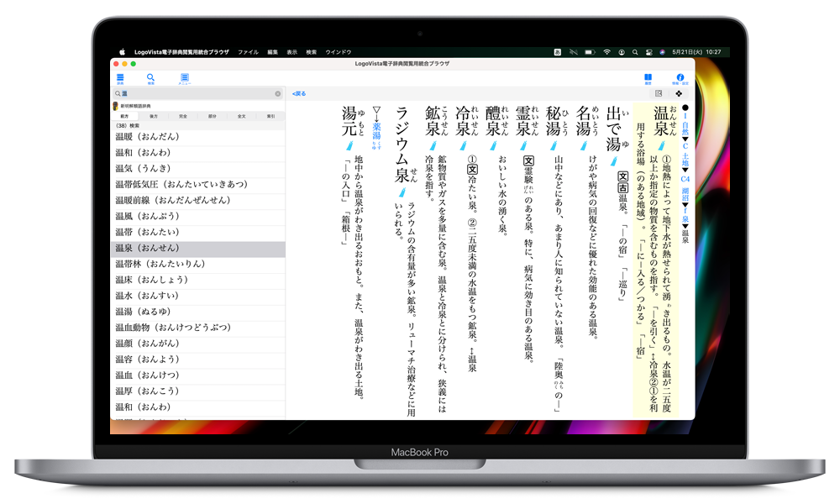The width and height of the screenshot is (840, 504).
Task: Open the 表示 menu
Action: tap(292, 52)
